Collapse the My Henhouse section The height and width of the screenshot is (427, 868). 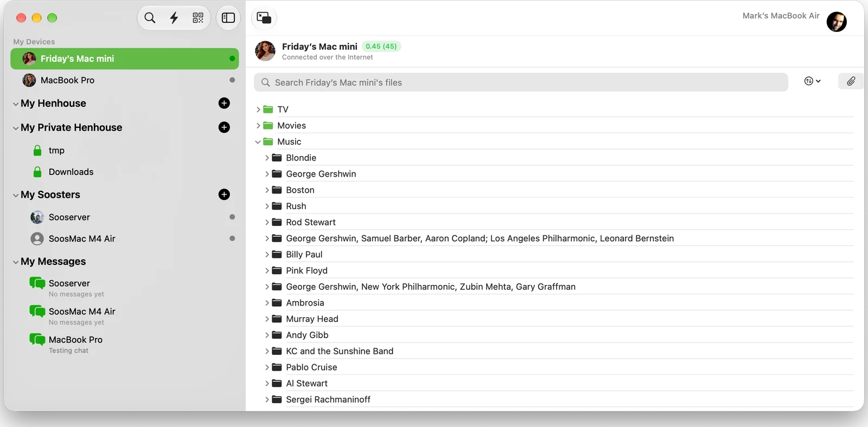pyautogui.click(x=16, y=103)
